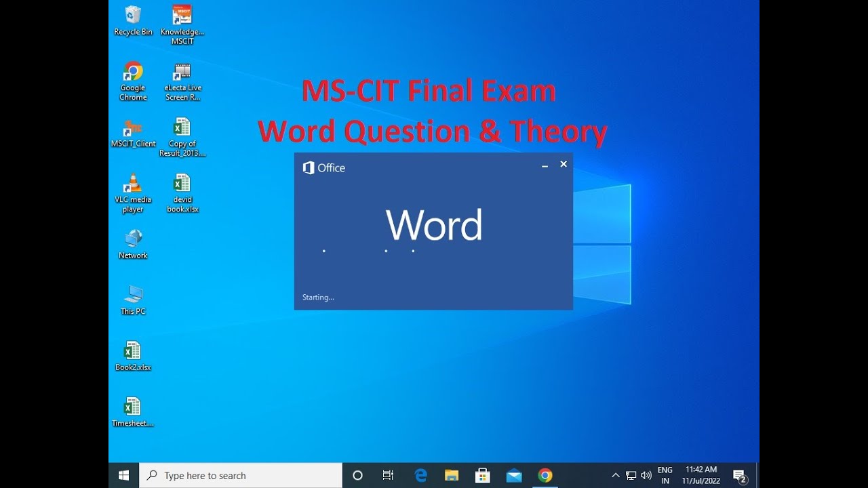Click the Starting... status text

318,298
